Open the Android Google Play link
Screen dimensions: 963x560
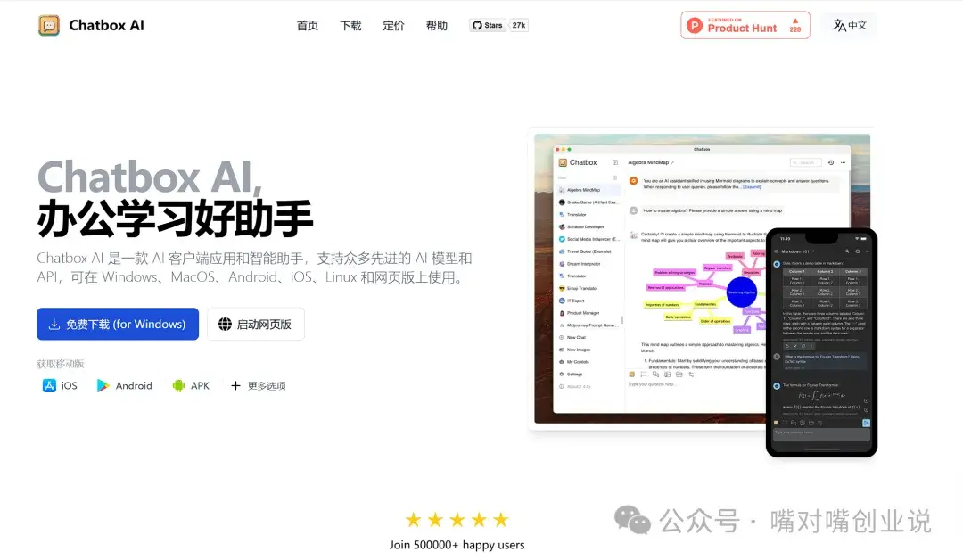point(125,385)
